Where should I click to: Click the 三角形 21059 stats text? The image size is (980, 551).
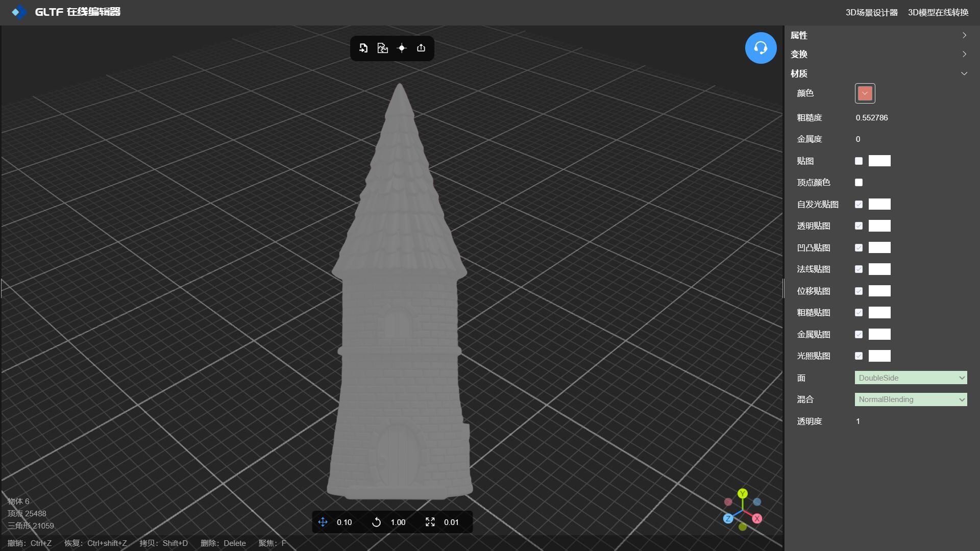(x=31, y=525)
